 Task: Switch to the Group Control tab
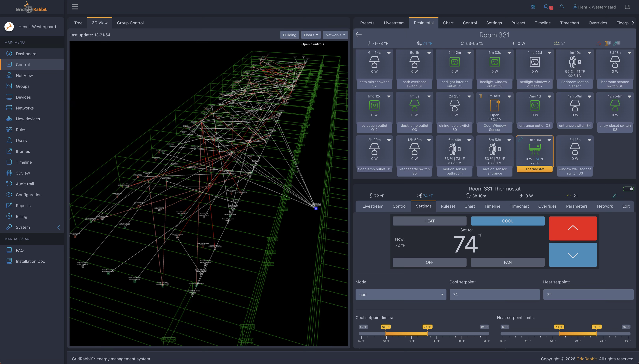130,23
